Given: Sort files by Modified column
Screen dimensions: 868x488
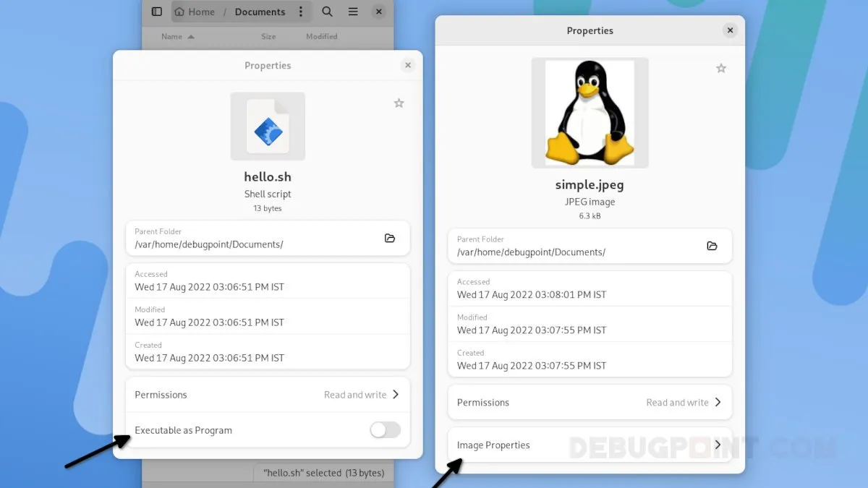Looking at the screenshot, I should point(321,36).
